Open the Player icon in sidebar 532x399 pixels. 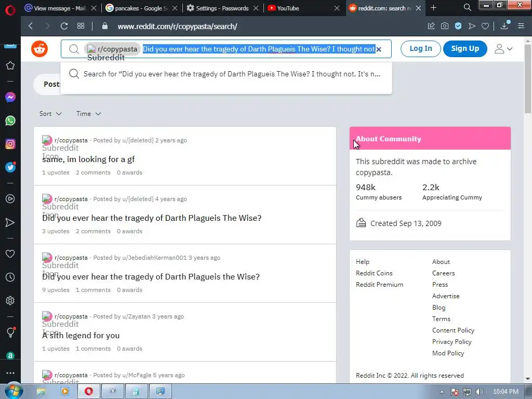(10, 199)
